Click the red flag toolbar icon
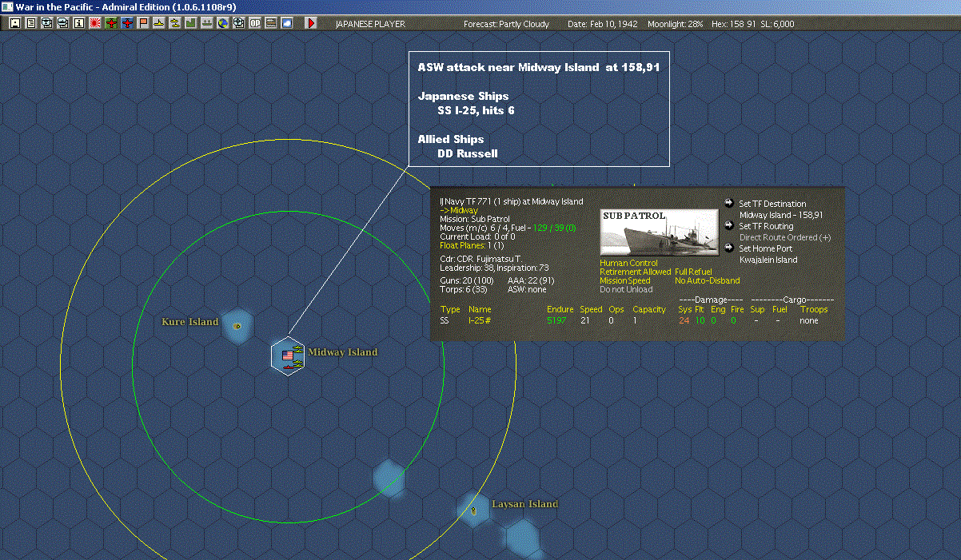This screenshot has height=560, width=961. [143, 23]
